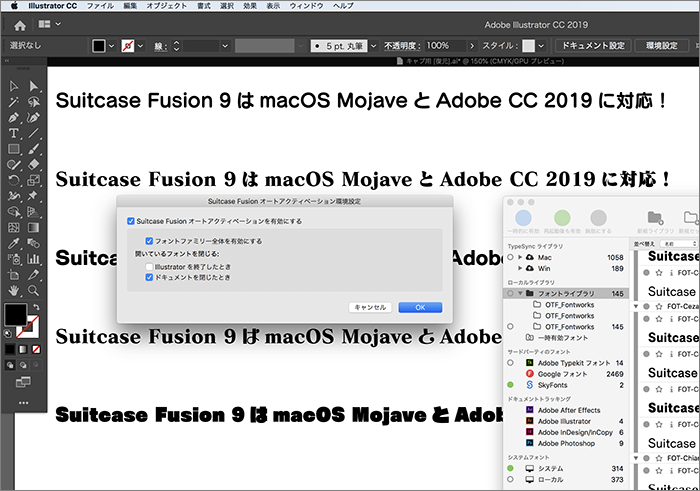This screenshot has width=700, height=491.
Task: Click the Home icon in Illustrator
Action: click(x=20, y=25)
